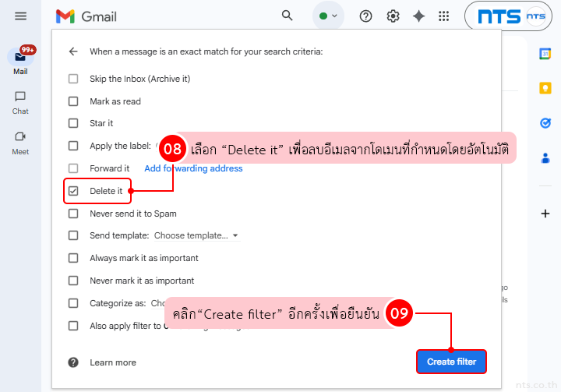Click the Gmail logo

(x=86, y=16)
